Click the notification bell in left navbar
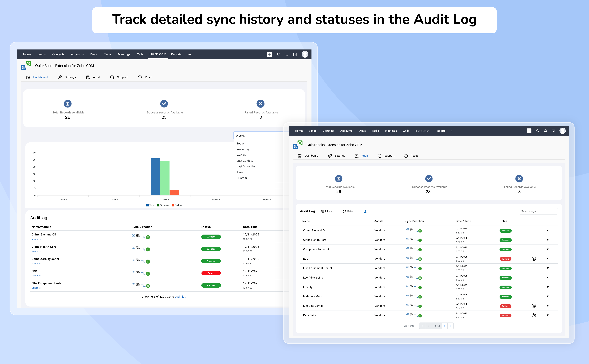 287,54
